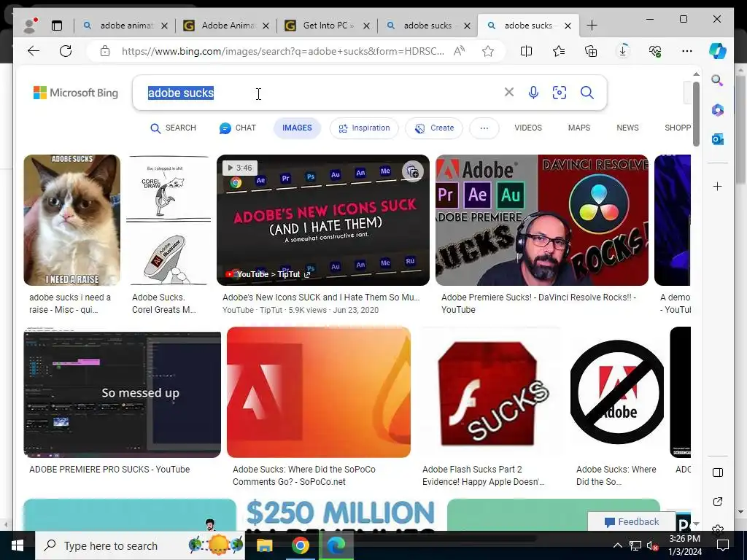Image resolution: width=747 pixels, height=560 pixels.
Task: Open Edge profile avatar
Action: point(30,26)
